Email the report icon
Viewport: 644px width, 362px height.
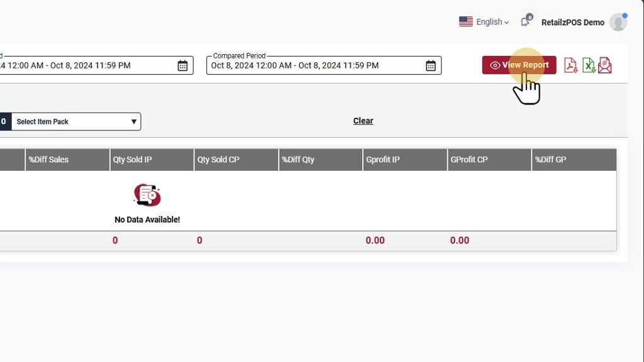604,65
